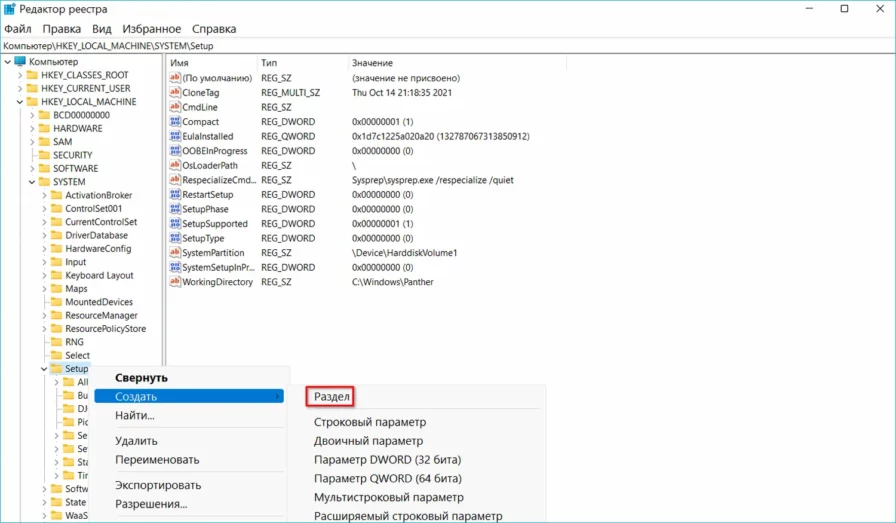Screen dimensions: 896x523
Task: Click the EulaInstalled QWORD value icon
Action: coord(175,136)
